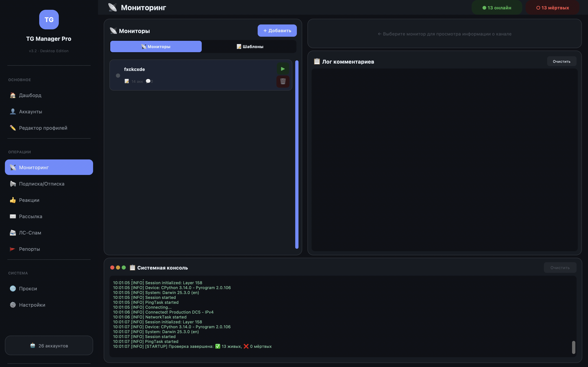Screen dimensions: 588x367
Task: Navigate to Рассылка page
Action: point(31,216)
